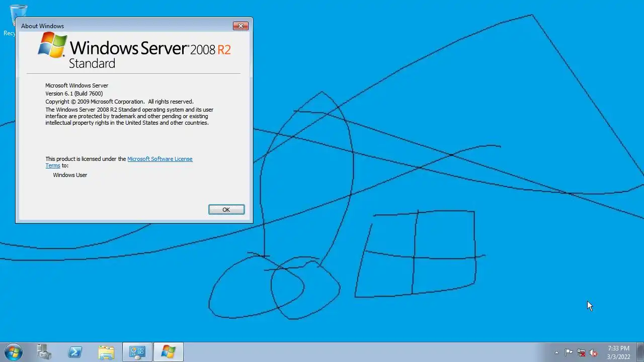
Task: Show hidden system tray icons
Action: [556, 352]
